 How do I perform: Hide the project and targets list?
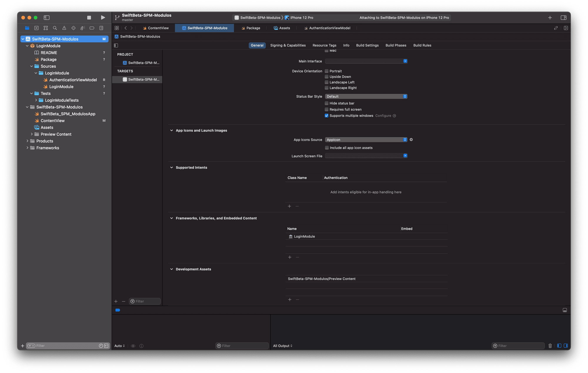(x=116, y=45)
